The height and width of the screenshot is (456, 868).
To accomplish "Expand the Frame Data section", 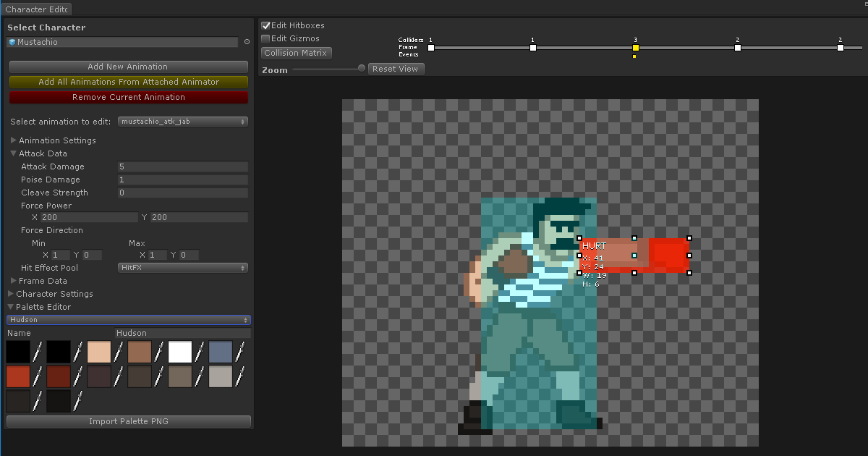I will click(x=13, y=281).
